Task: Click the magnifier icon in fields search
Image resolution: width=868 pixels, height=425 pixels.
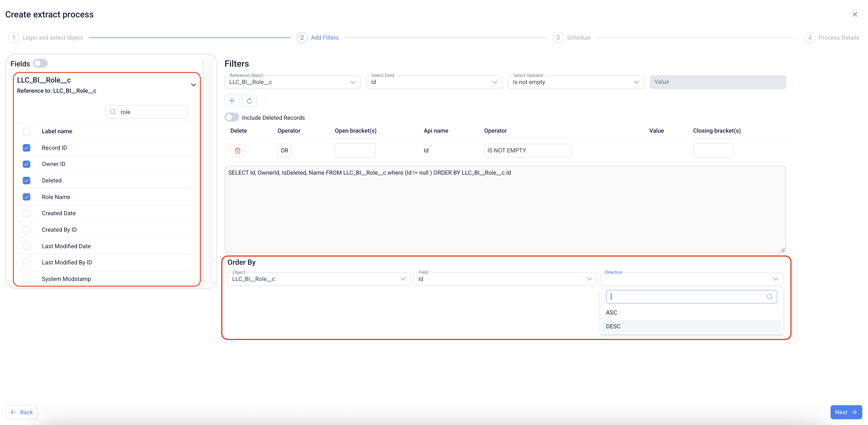Action: pyautogui.click(x=113, y=112)
